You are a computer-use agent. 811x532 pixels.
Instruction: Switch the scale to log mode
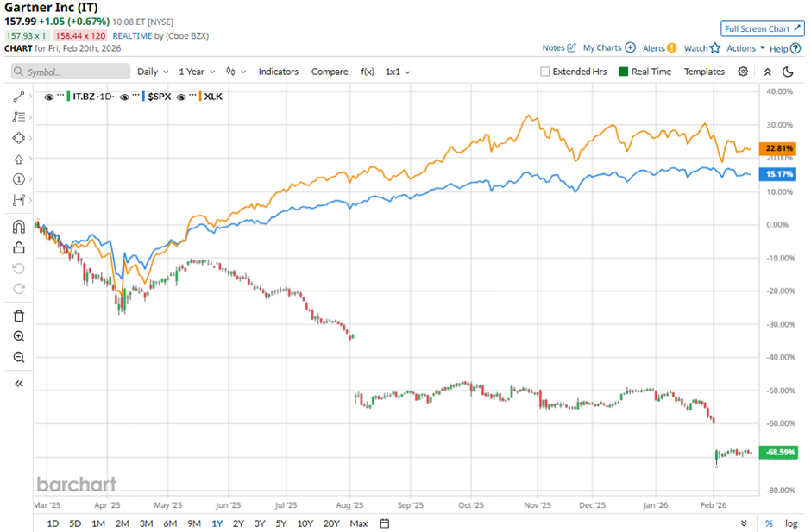(x=791, y=523)
